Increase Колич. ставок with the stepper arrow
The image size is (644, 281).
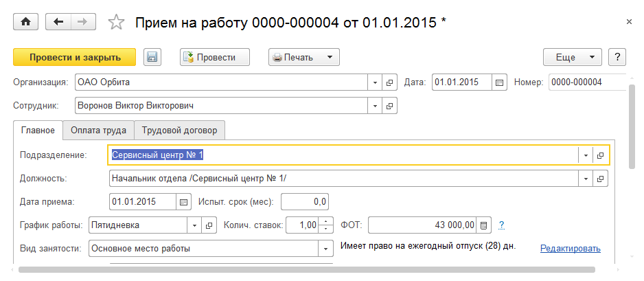[x=327, y=221]
